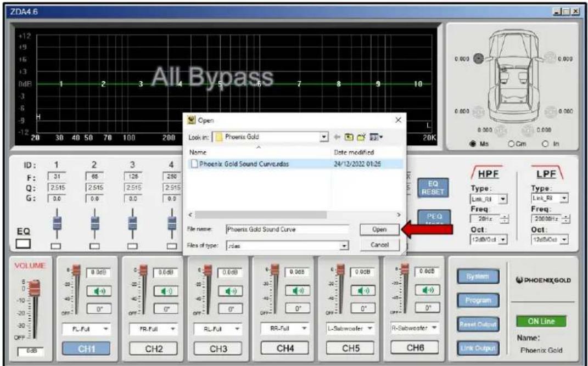Expand the Look in folder dropdown
588x366 pixels.
[325, 137]
